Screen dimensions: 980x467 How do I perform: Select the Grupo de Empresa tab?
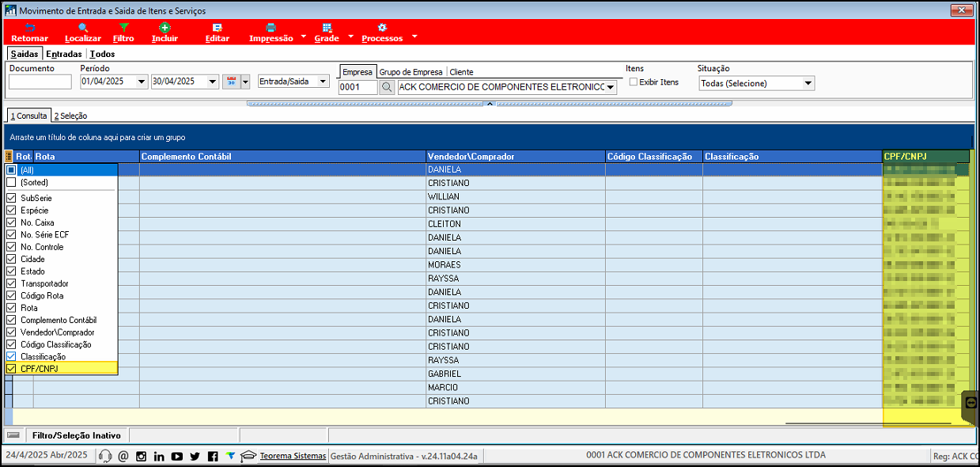coord(411,72)
